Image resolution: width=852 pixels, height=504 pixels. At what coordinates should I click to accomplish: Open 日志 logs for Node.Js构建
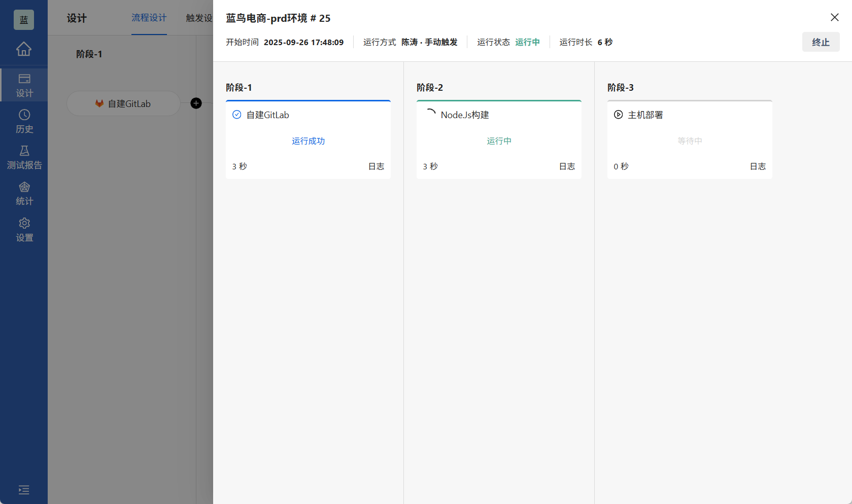tap(566, 166)
